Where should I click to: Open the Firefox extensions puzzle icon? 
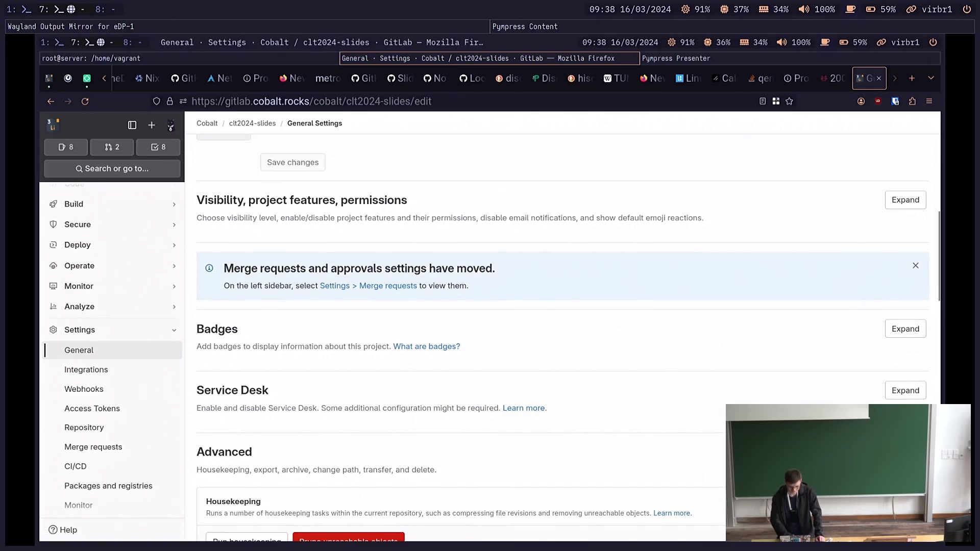(912, 102)
